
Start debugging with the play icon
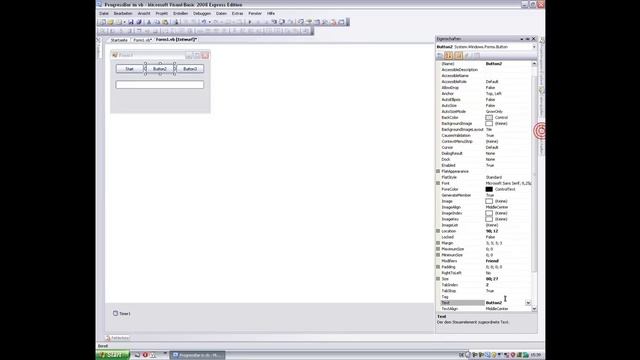click(250, 22)
